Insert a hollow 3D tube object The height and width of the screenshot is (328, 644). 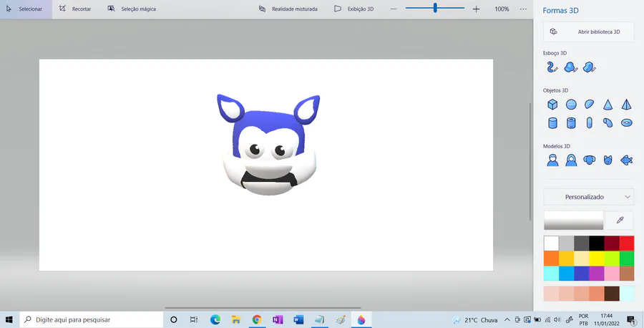[x=571, y=122]
